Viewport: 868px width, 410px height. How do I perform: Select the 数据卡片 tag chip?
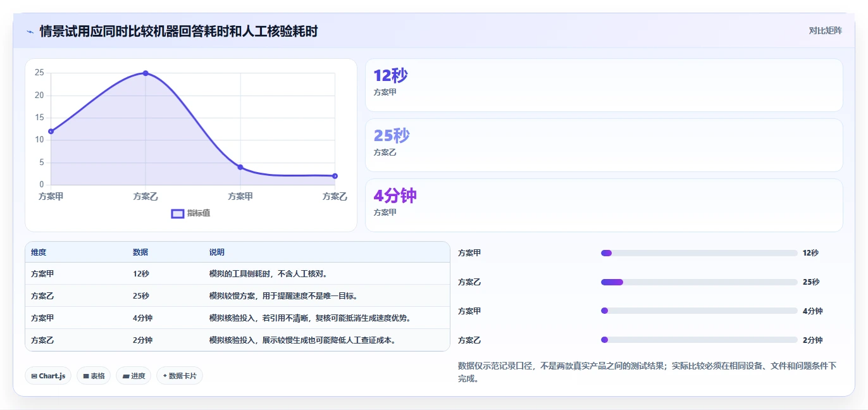pyautogui.click(x=180, y=376)
